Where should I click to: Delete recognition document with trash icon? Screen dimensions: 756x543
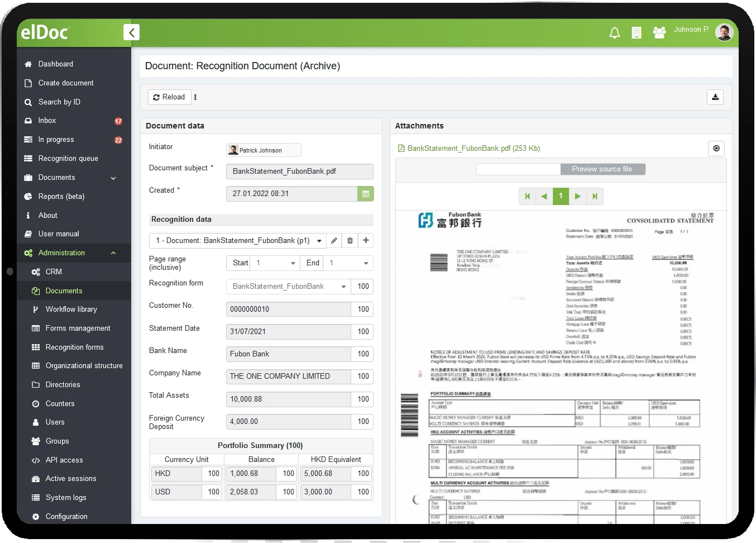point(350,241)
